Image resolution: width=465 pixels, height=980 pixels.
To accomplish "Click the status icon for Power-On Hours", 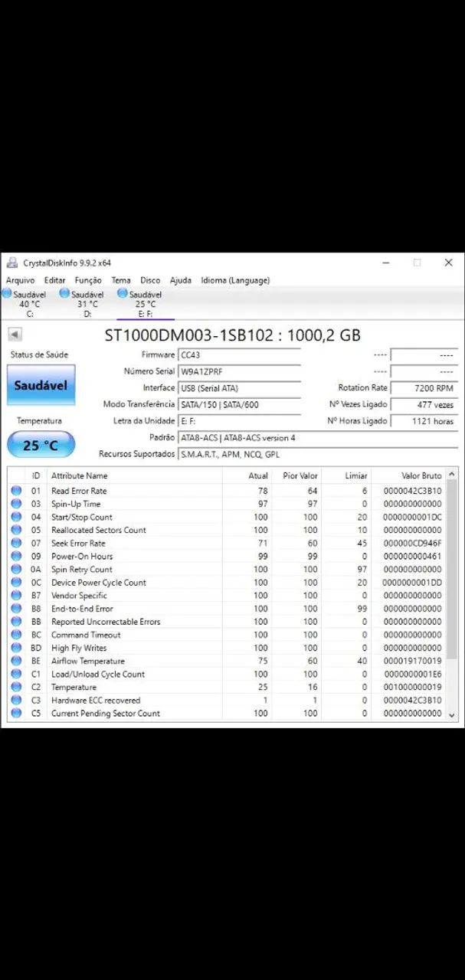I will (16, 556).
